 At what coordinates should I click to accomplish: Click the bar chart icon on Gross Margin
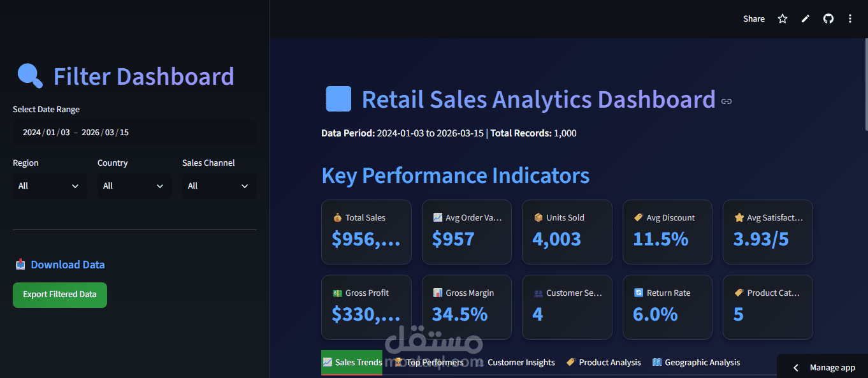point(437,293)
